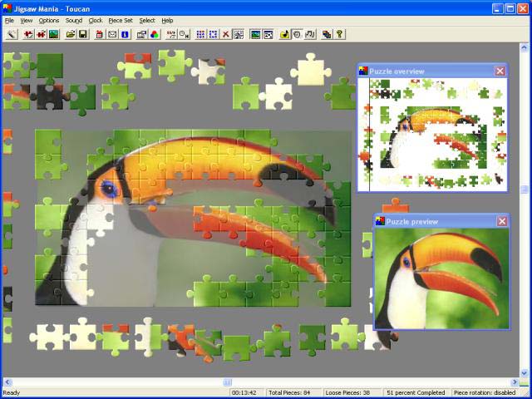This screenshot has width=532, height=399.
Task: Click the Jigsaw Mania app icon in title bar
Action: [7, 8]
